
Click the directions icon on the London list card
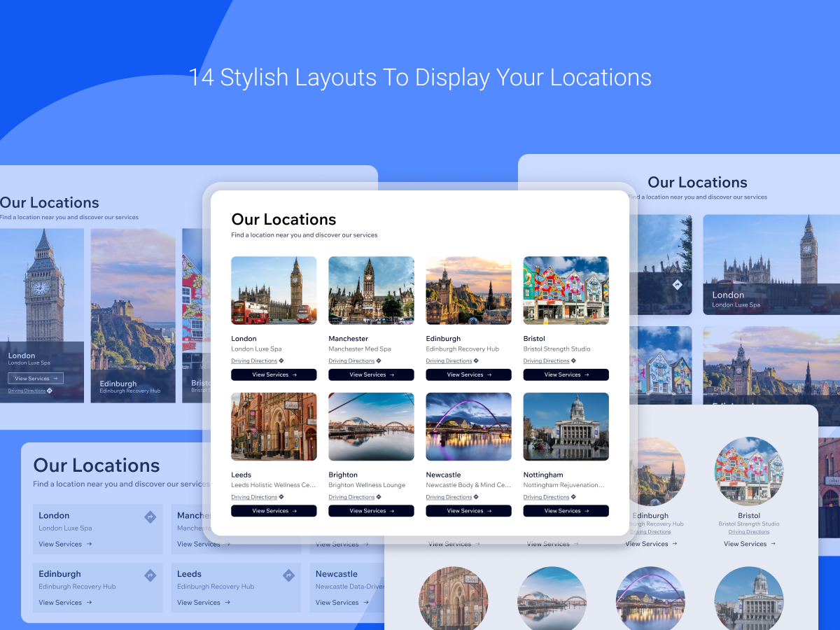coord(150,517)
